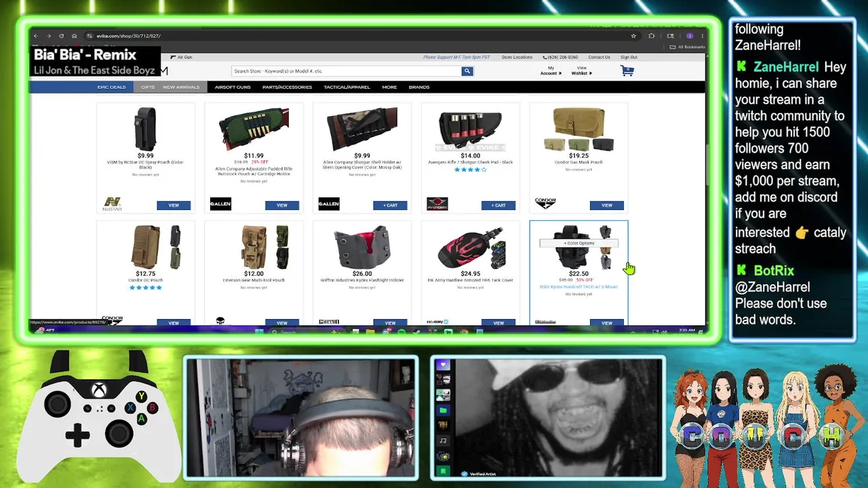Screen dimensions: 868x488
Task: Reload the Evike page
Action: click(61, 36)
